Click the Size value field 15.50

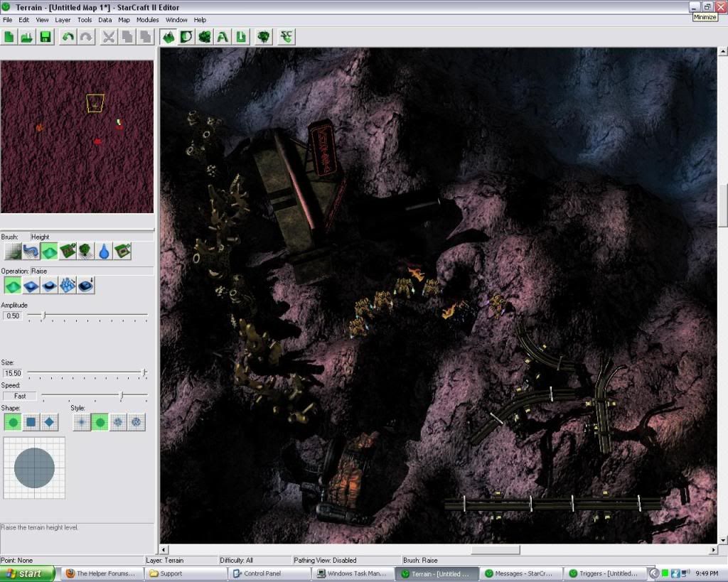[x=13, y=373]
